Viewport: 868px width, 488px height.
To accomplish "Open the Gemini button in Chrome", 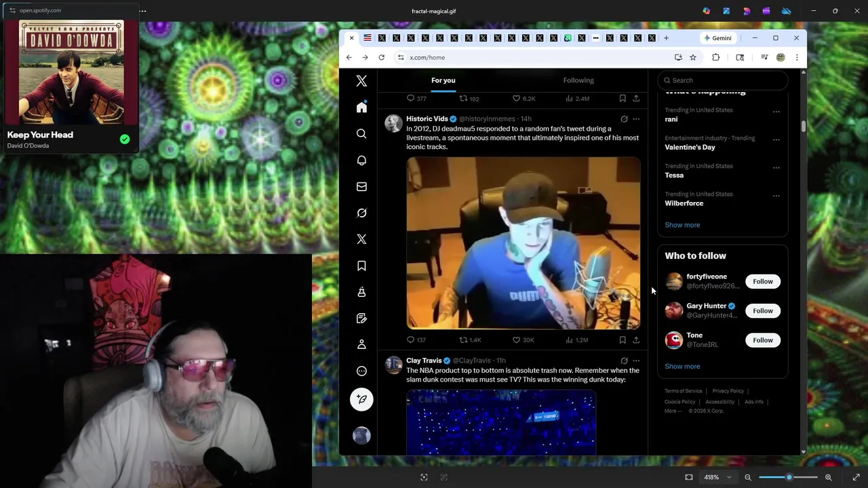I will (717, 38).
